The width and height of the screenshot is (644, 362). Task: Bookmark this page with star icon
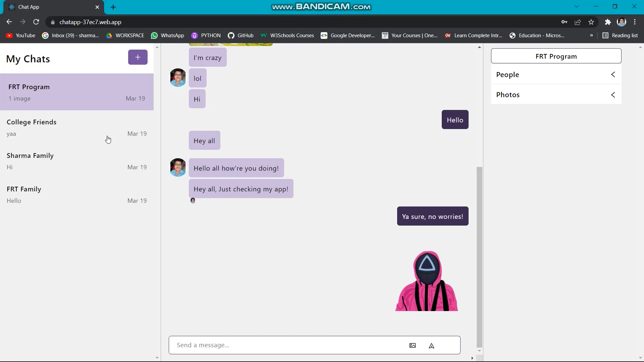click(591, 22)
